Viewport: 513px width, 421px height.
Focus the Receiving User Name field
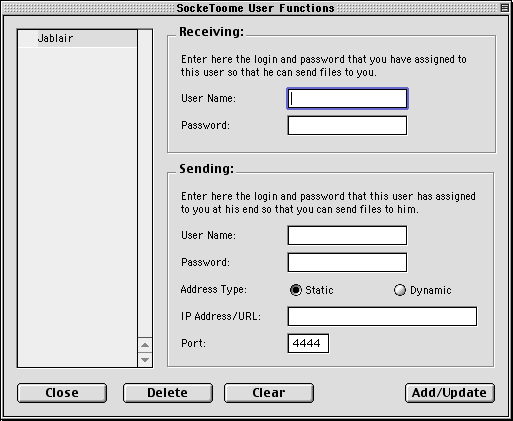[x=347, y=98]
